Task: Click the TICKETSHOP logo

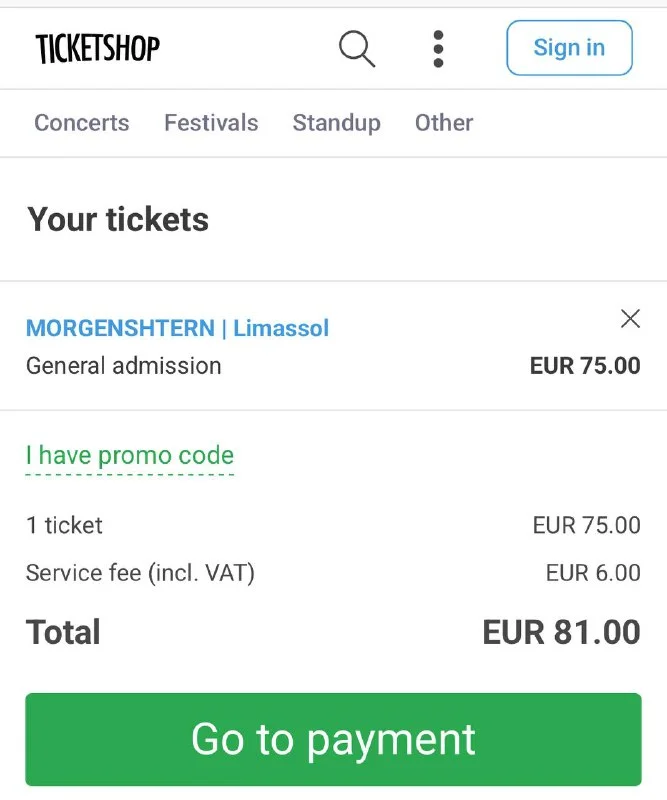Action: [x=97, y=47]
